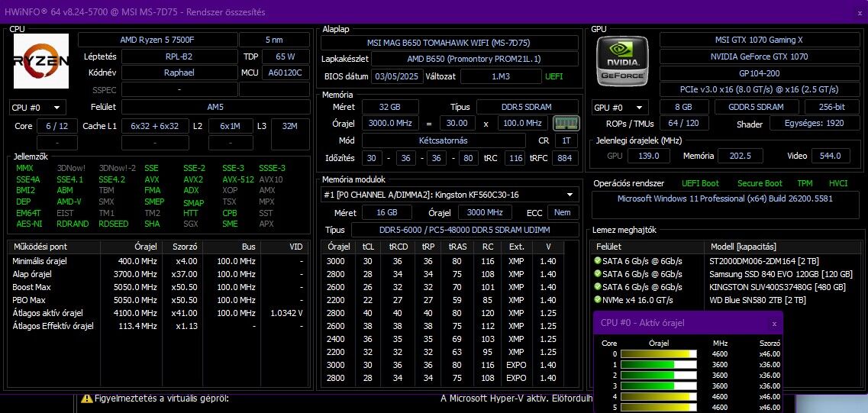This screenshot has height=413, width=868.
Task: Click green check icon for KINGSTON SUV400S37480G
Action: click(597, 287)
